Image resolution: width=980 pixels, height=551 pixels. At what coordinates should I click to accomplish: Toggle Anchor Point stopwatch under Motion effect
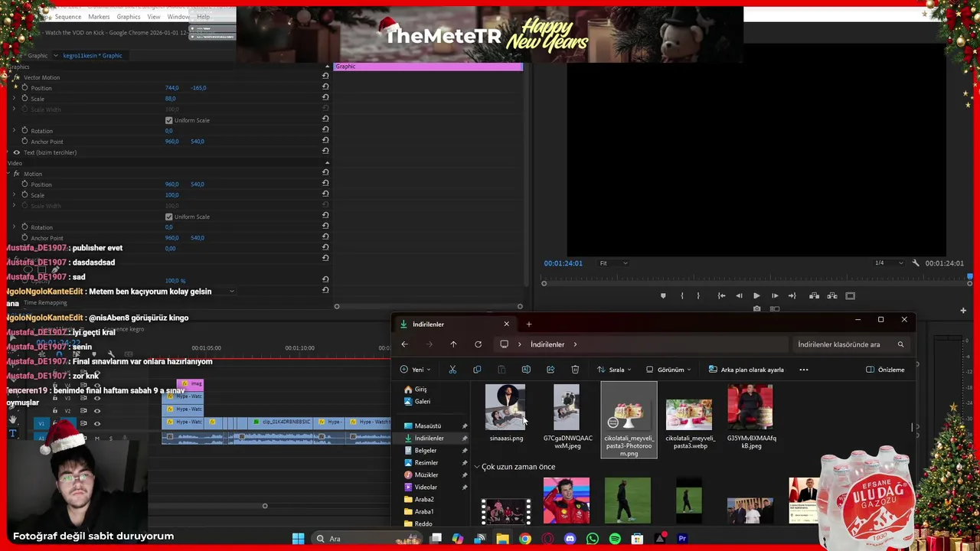point(24,238)
